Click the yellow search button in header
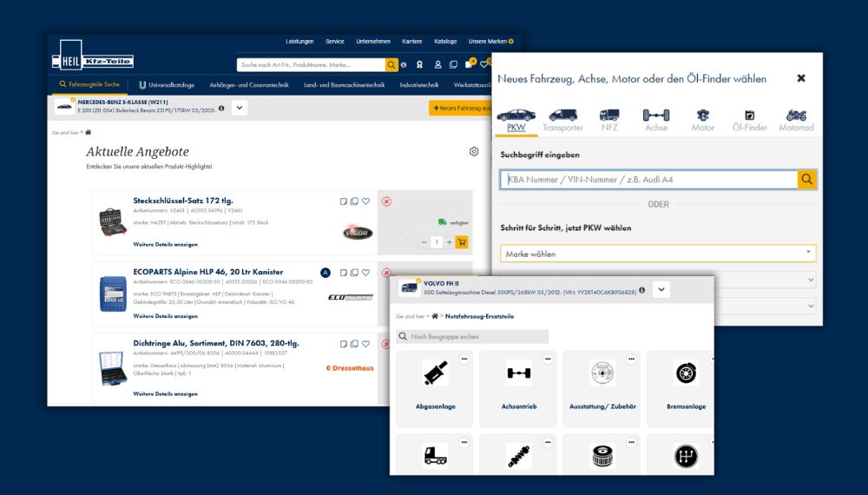 [x=392, y=65]
